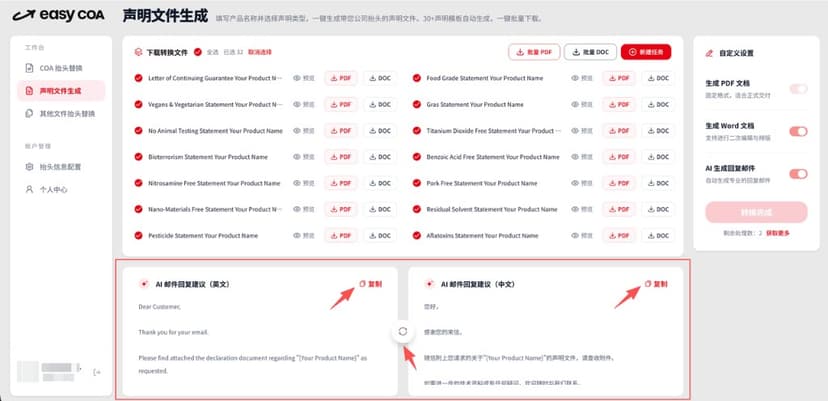
Task: Download Benzoic Acid Free Statement as PDF
Action: coord(619,157)
